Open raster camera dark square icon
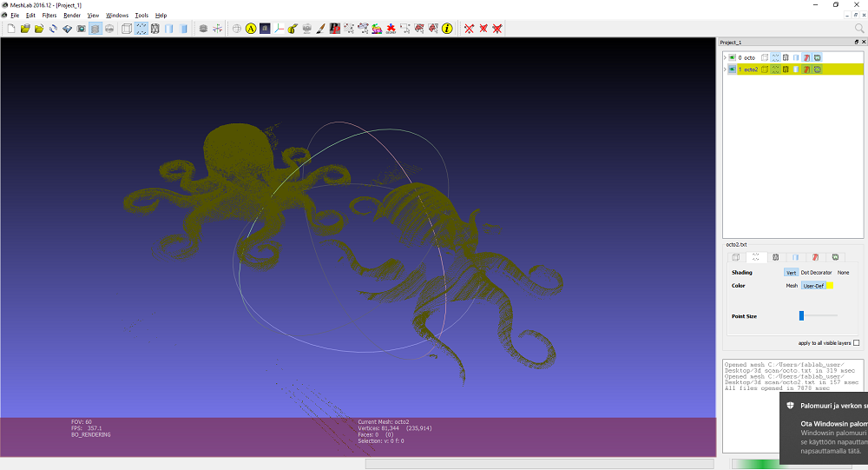Image resolution: width=868 pixels, height=470 pixels. (x=265, y=29)
